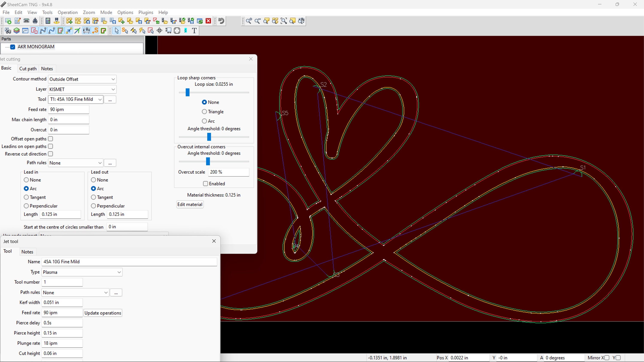
Task: Open the Plugins menu
Action: coord(146,12)
